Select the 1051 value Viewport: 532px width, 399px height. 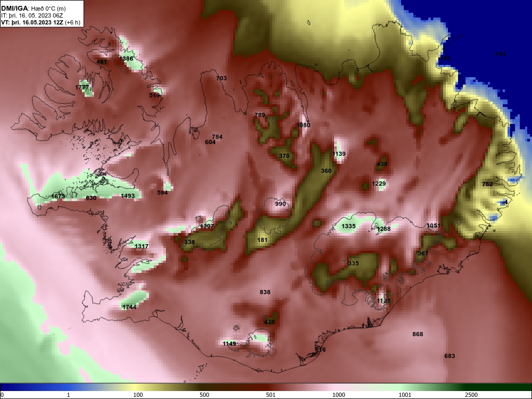[433, 226]
